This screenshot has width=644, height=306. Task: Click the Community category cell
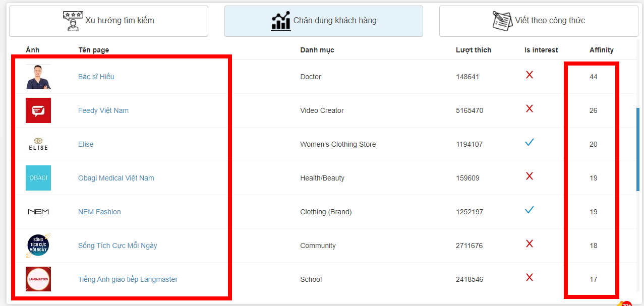pyautogui.click(x=318, y=246)
